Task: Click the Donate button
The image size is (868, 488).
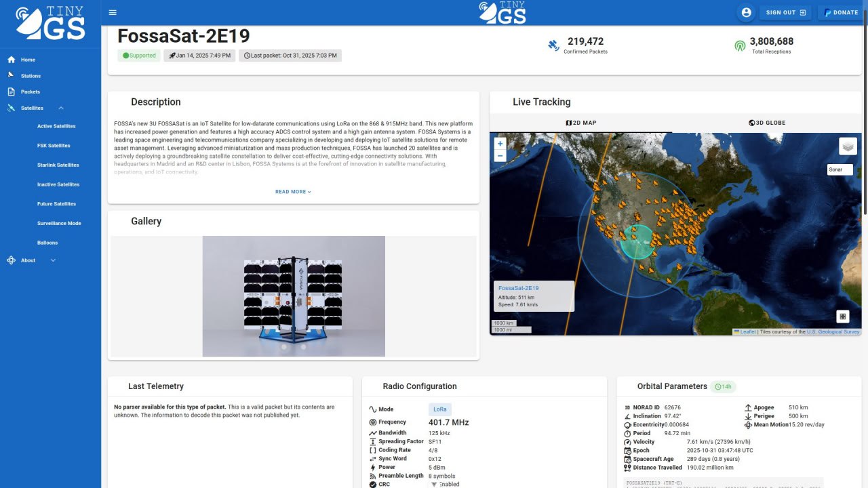Action: coord(842,12)
